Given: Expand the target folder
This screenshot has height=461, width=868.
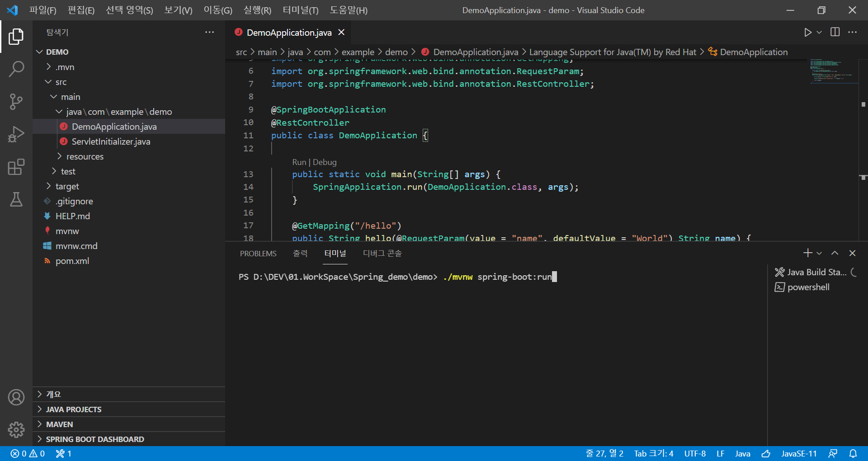Looking at the screenshot, I should [129, 186].
